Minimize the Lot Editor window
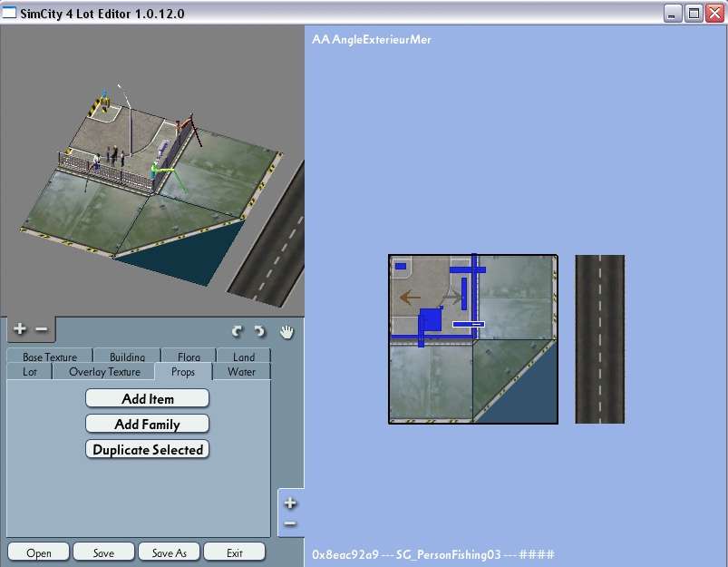The height and width of the screenshot is (567, 728). point(672,13)
